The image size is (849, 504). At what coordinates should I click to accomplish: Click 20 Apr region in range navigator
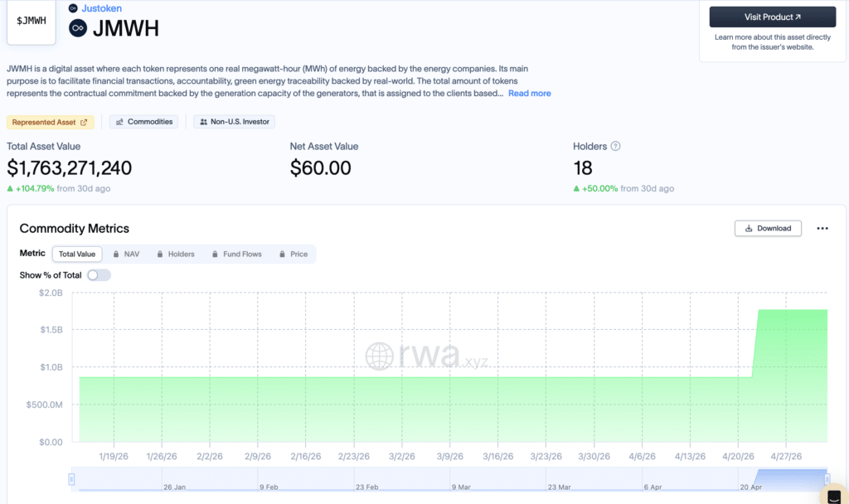(750, 487)
